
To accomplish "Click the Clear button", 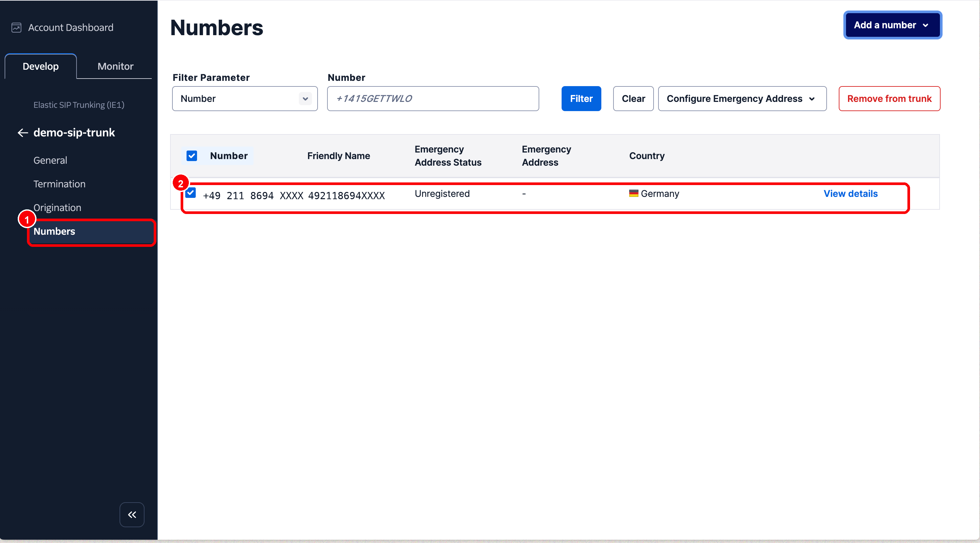I will tap(633, 99).
